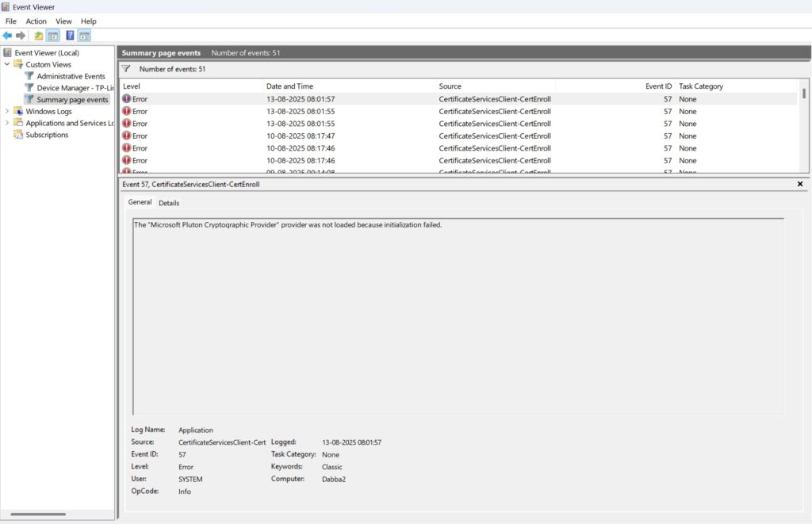Click the Event Viewer (Local) root icon
Image resolution: width=812 pixels, height=524 pixels.
coord(7,52)
